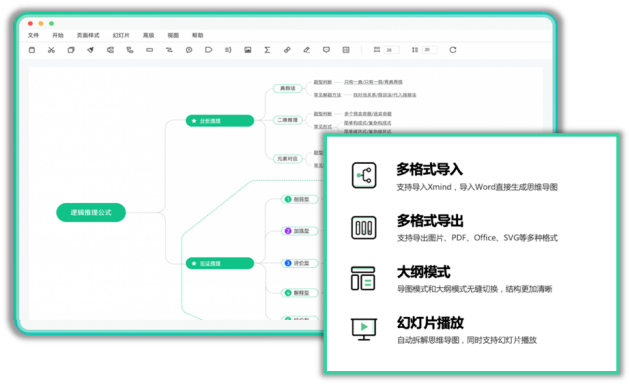The width and height of the screenshot is (630, 384).
Task: Click the copy icon in toolbar
Action: [x=71, y=50]
